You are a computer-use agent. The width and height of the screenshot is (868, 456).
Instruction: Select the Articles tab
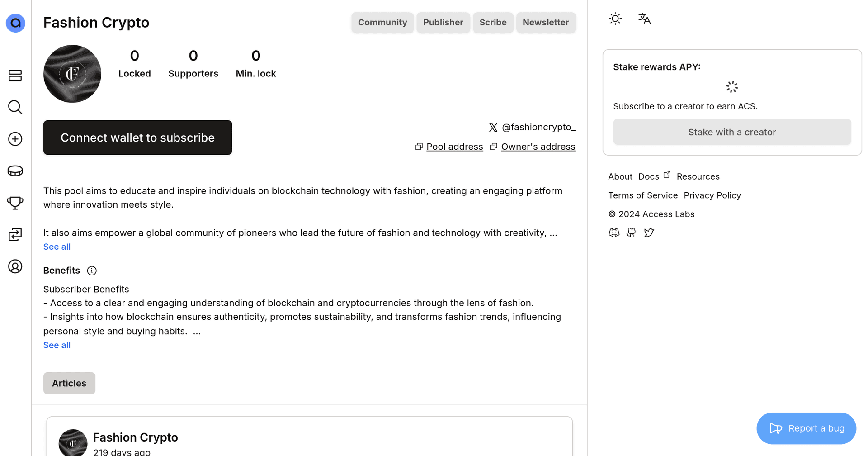click(x=69, y=383)
